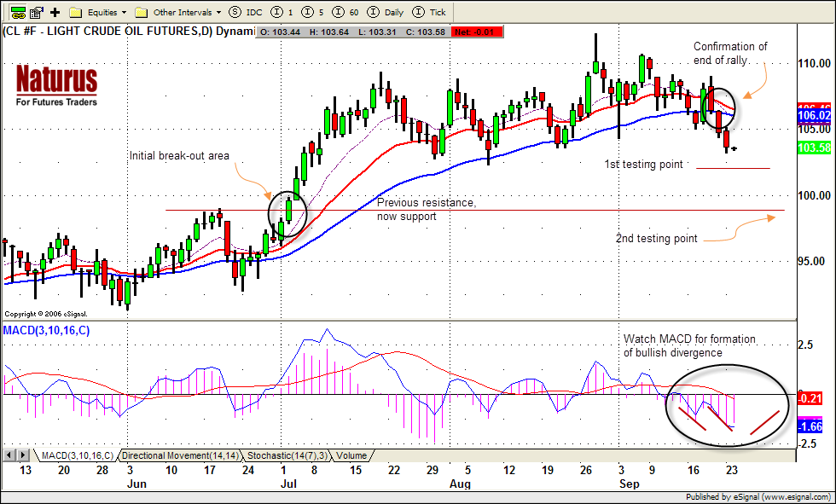836x504 pixels.
Task: Click the green chain link icon
Action: (17, 12)
